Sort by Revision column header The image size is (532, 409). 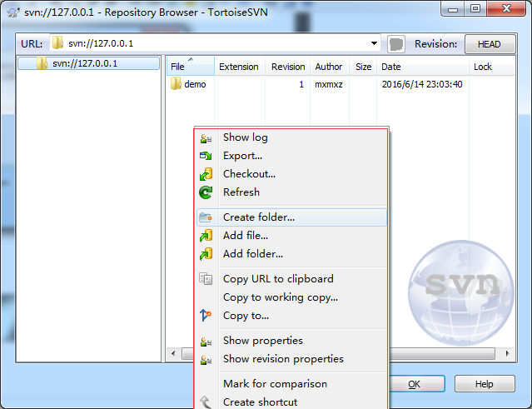(x=288, y=67)
